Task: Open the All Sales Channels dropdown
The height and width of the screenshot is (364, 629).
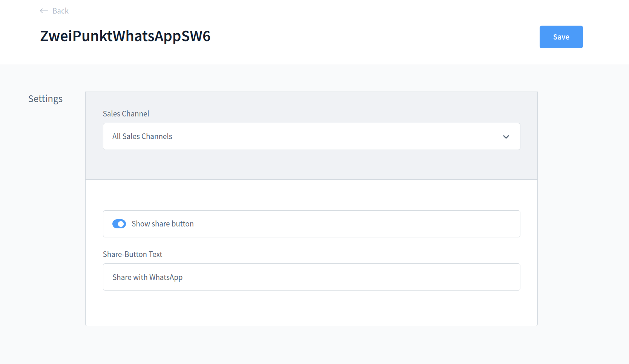Action: 311,136
